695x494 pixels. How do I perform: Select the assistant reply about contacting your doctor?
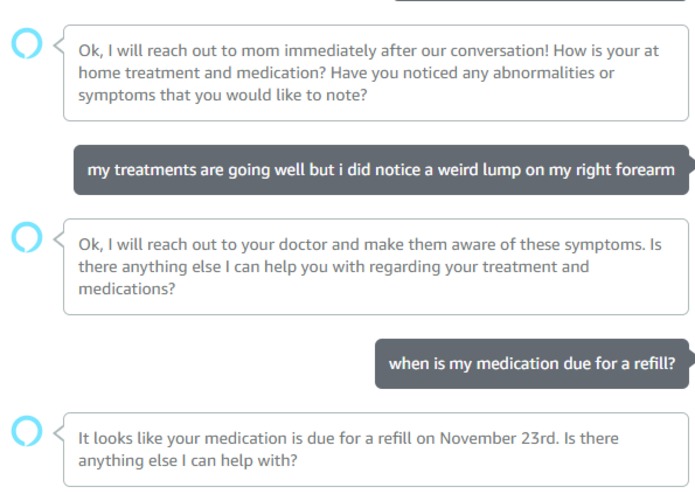coord(376,267)
